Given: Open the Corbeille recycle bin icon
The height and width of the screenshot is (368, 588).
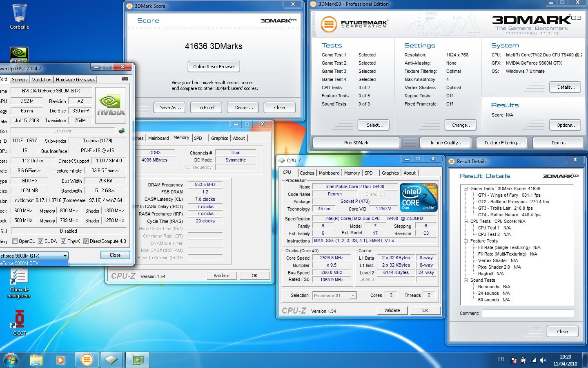Looking at the screenshot, I should coord(19,16).
